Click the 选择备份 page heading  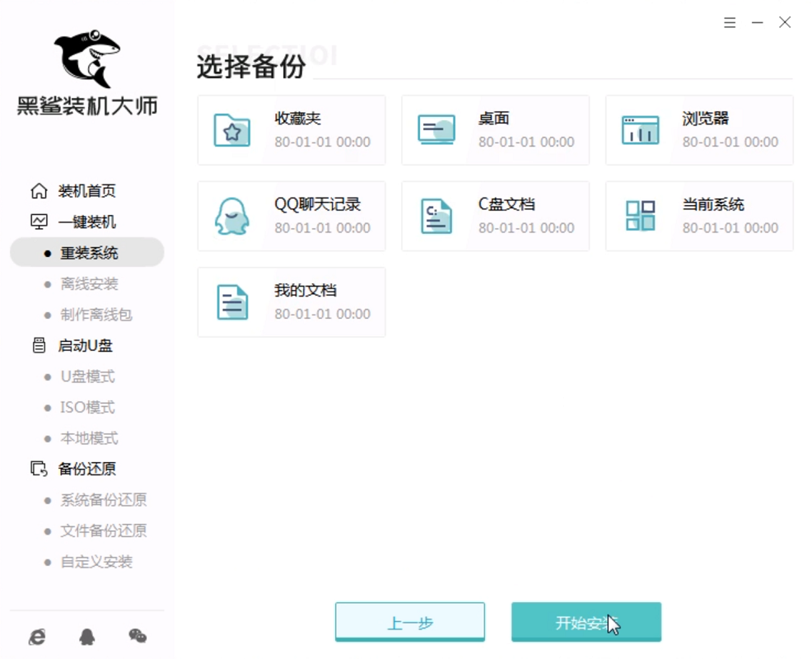[251, 67]
